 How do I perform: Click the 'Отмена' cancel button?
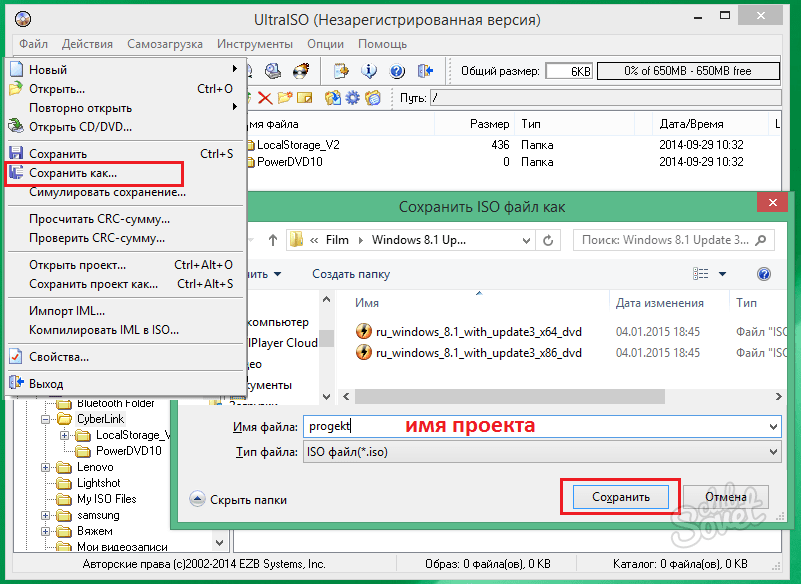coord(725,497)
